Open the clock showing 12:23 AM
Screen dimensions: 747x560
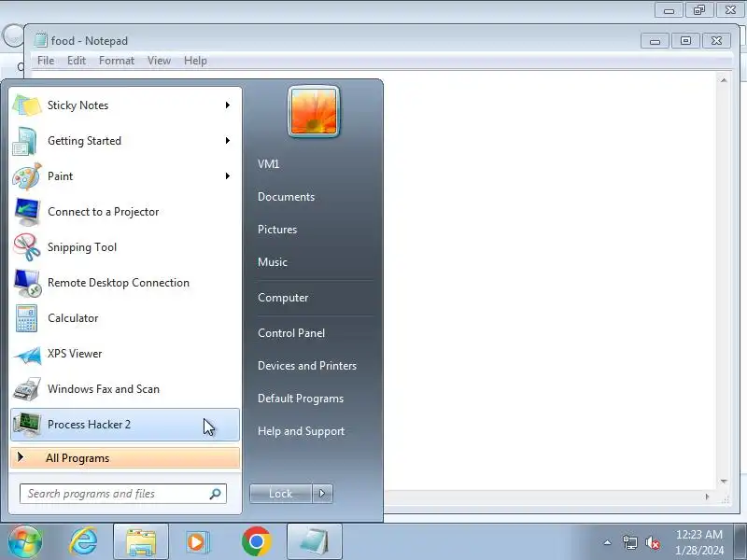click(x=698, y=542)
